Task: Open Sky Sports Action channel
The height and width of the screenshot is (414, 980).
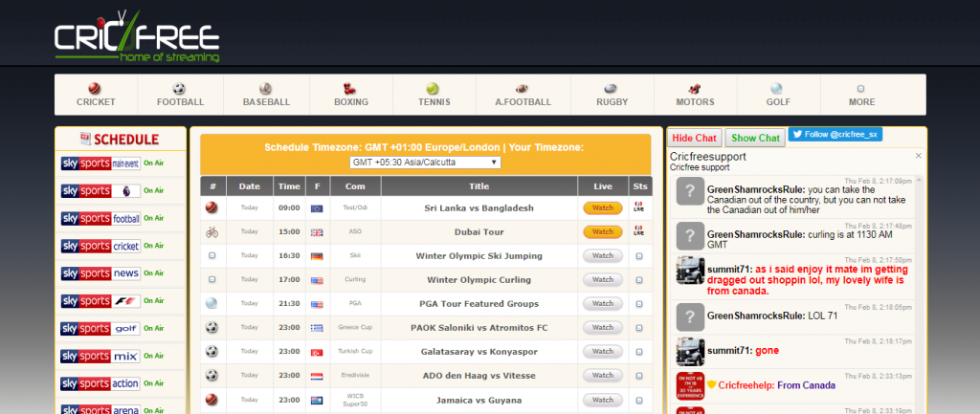Action: [x=100, y=383]
